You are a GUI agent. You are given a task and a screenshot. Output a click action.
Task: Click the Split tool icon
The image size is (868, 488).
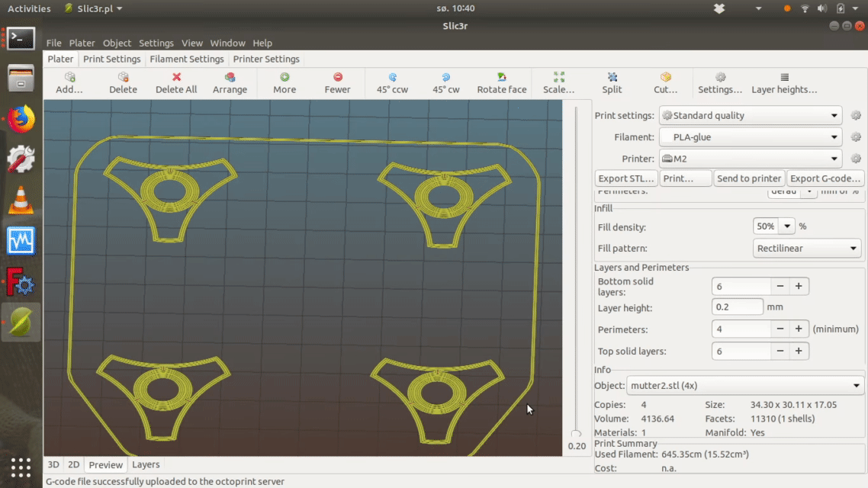[612, 77]
